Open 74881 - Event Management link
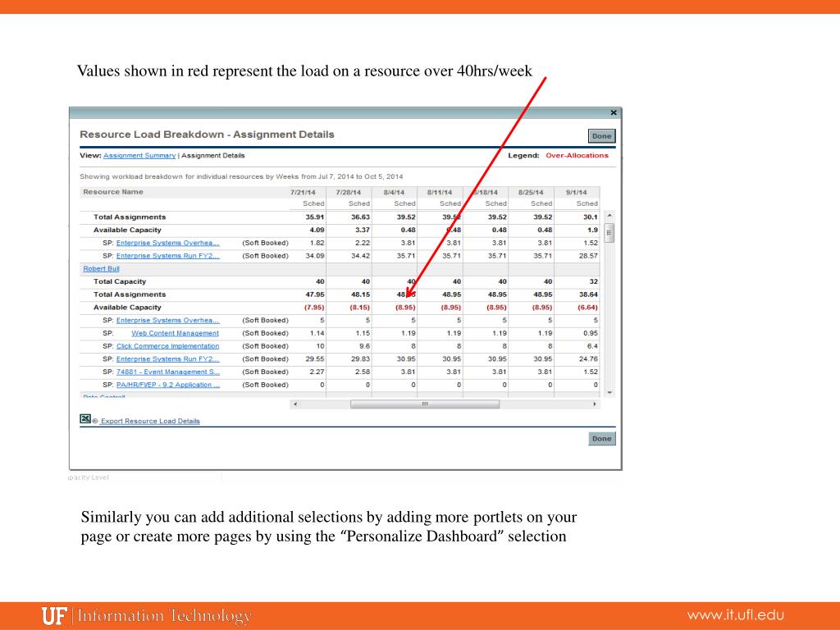Image resolution: width=840 pixels, height=630 pixels. click(167, 372)
